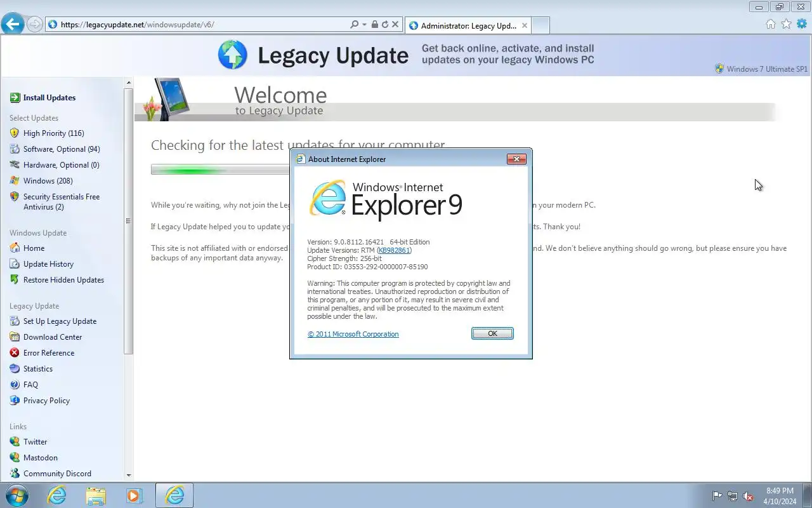Click the Stop loading X icon
Image resolution: width=812 pixels, height=508 pixels.
click(x=395, y=24)
